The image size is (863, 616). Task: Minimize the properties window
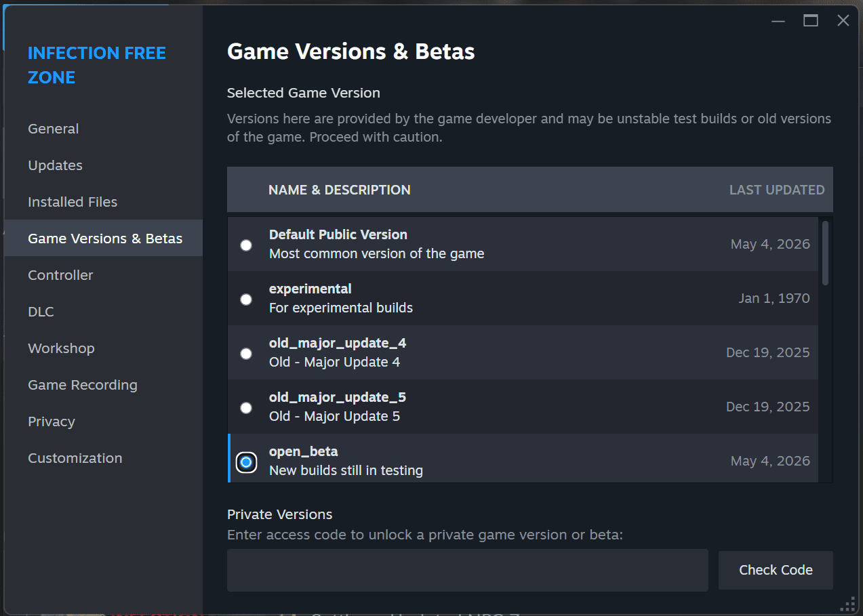(x=778, y=21)
